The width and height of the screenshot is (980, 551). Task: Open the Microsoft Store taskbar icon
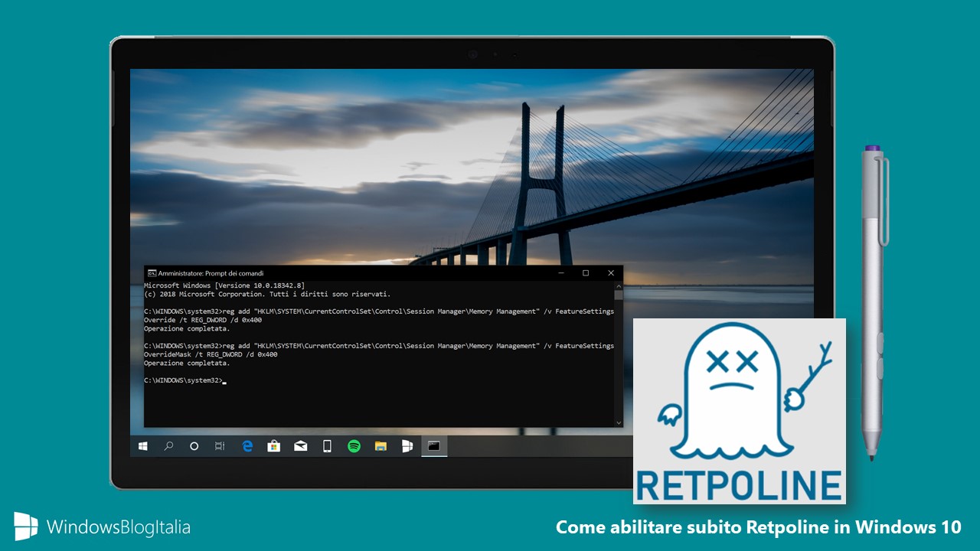274,446
